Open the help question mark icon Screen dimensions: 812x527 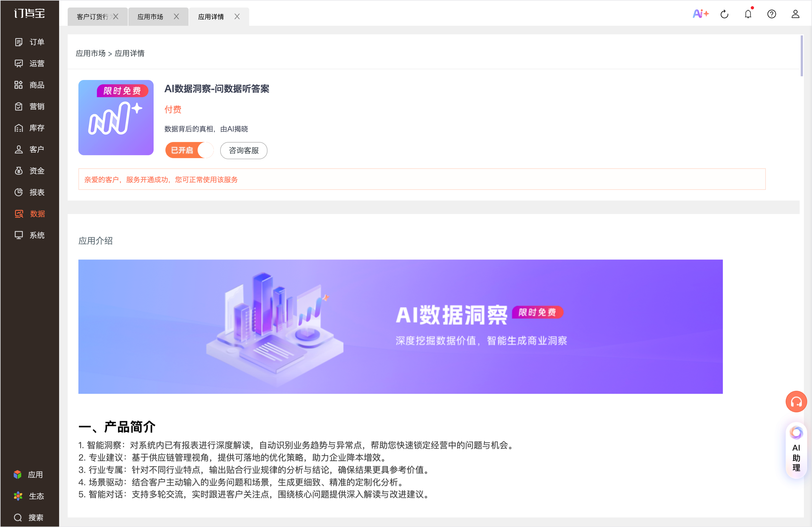771,14
